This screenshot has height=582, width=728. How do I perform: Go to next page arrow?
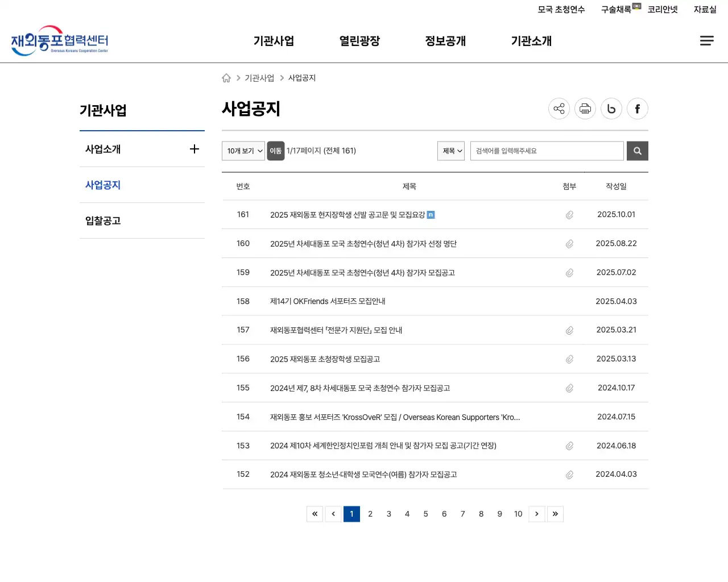click(x=537, y=514)
